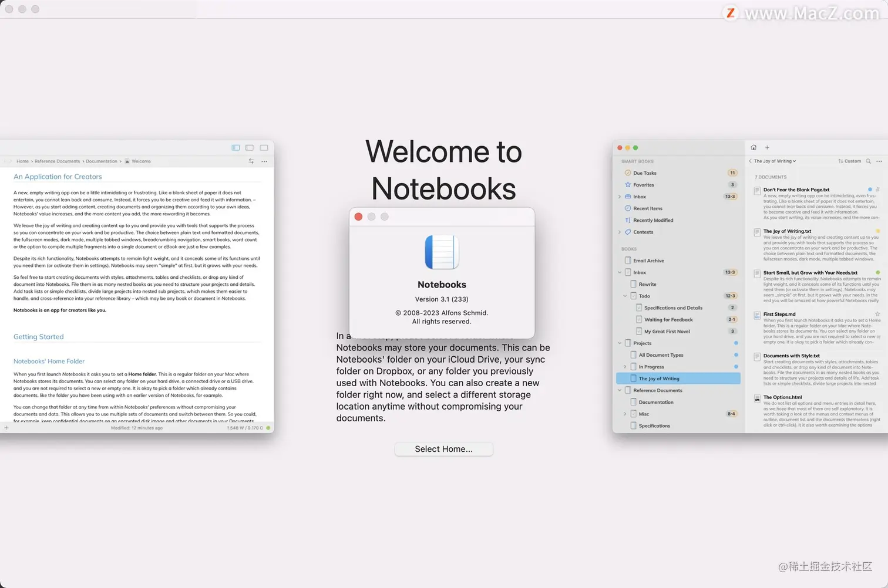Click the blue color dot on the Projects book
Viewport: 888px width, 588px height.
pos(736,343)
